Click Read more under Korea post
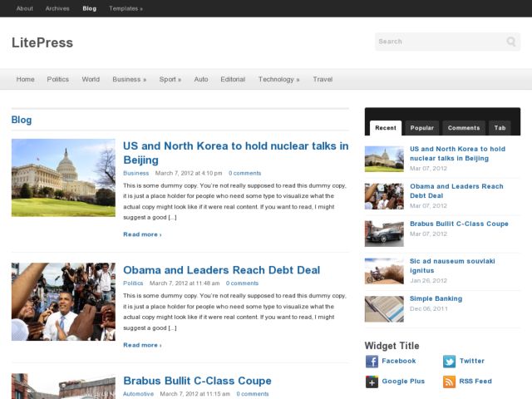Viewport: 532px width, 399px height. point(142,234)
